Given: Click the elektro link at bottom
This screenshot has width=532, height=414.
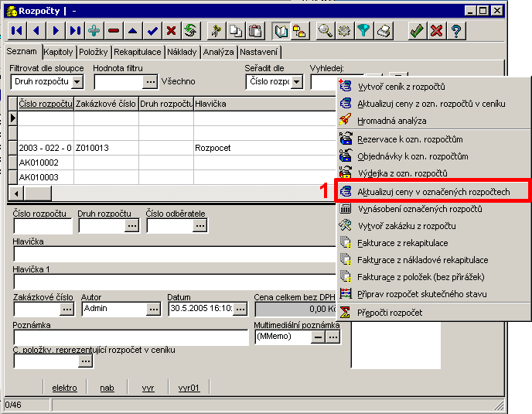Looking at the screenshot, I should tap(64, 388).
